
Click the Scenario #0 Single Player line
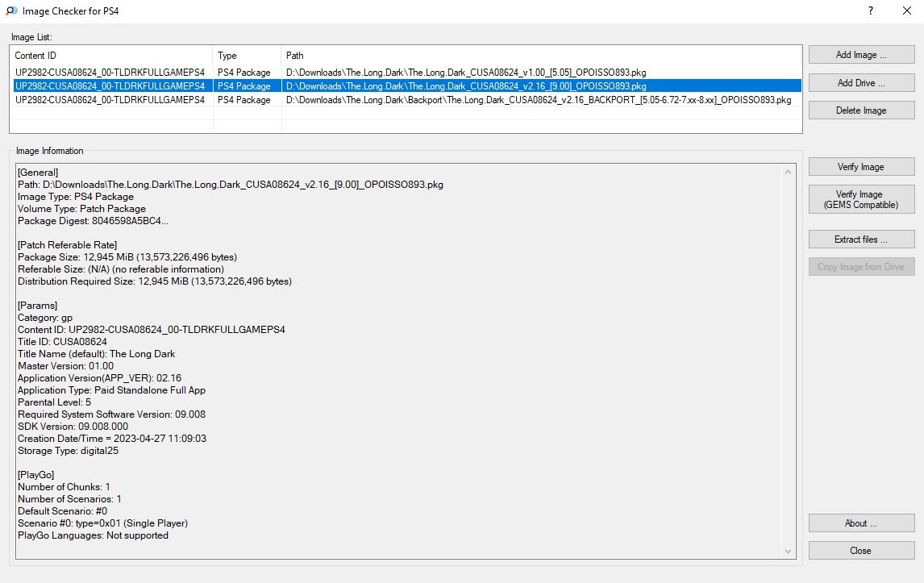point(103,523)
